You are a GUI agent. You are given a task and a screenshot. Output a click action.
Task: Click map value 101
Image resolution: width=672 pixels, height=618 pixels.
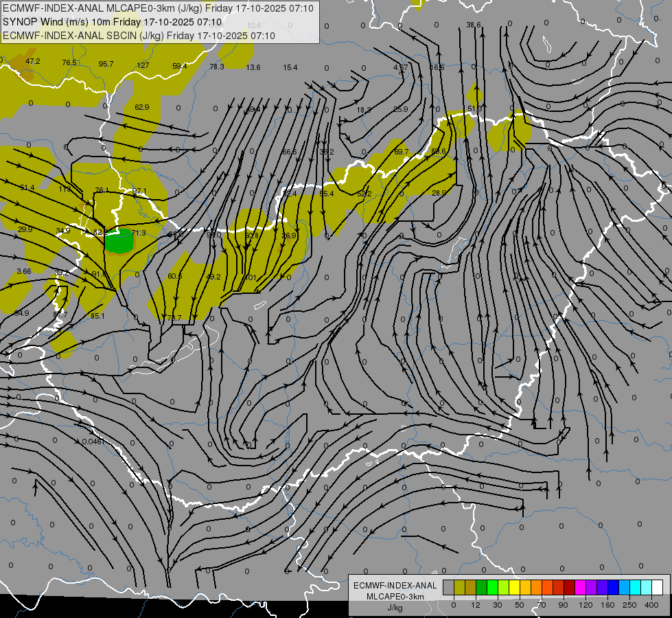[251, 277]
